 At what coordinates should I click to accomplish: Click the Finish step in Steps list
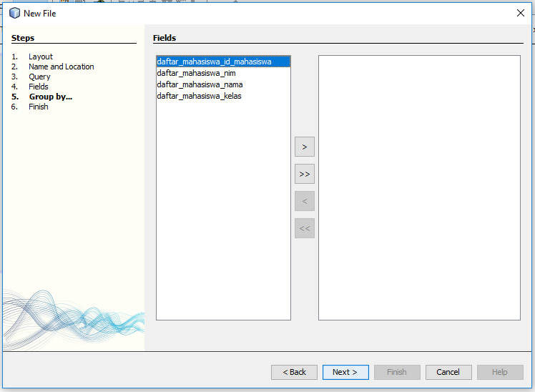38,107
